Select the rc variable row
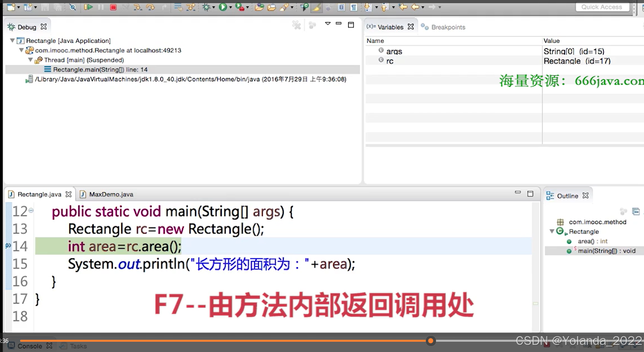The width and height of the screenshot is (644, 352). coord(505,61)
